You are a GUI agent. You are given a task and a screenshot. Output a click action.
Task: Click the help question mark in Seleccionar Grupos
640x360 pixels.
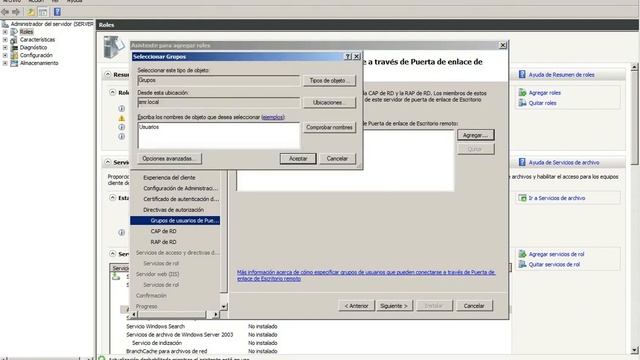click(x=348, y=56)
